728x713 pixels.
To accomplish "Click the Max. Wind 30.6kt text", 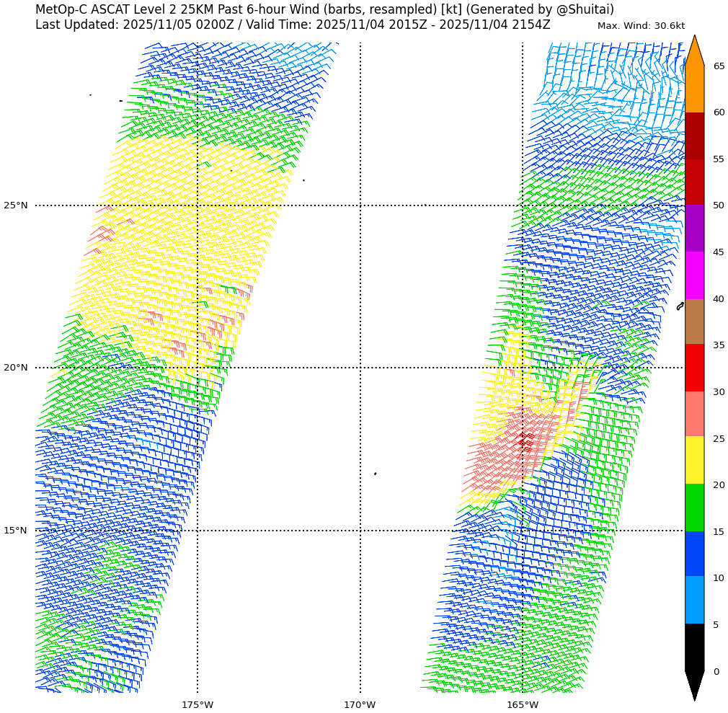I will [641, 26].
